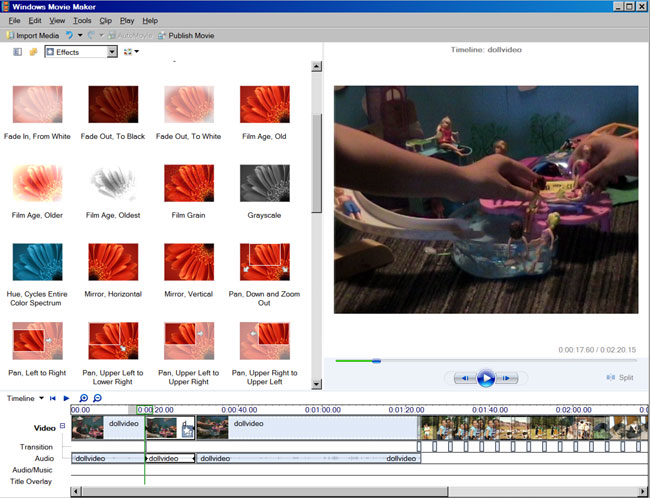Click the Redo arrow icon

click(91, 35)
